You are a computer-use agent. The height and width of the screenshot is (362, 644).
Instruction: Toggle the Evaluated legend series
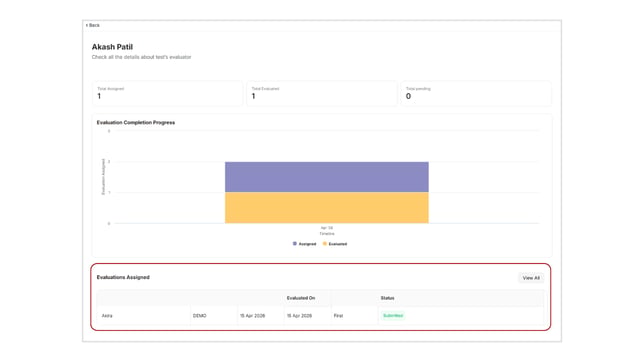click(x=335, y=244)
